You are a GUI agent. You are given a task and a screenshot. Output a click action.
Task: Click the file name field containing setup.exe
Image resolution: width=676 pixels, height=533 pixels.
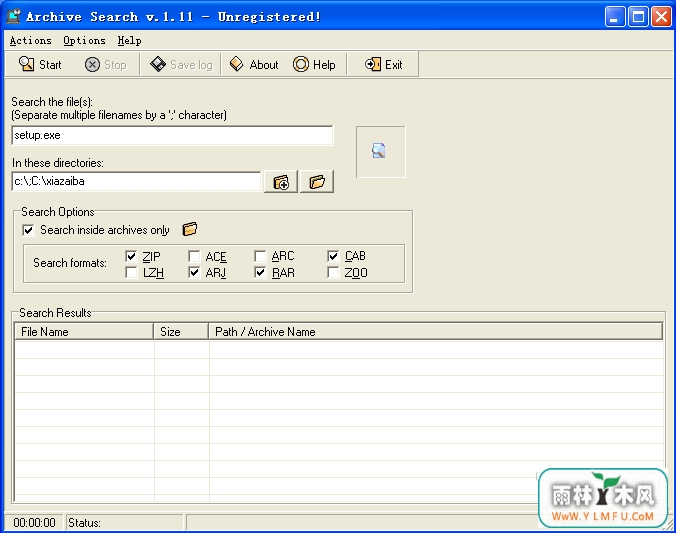click(x=172, y=135)
